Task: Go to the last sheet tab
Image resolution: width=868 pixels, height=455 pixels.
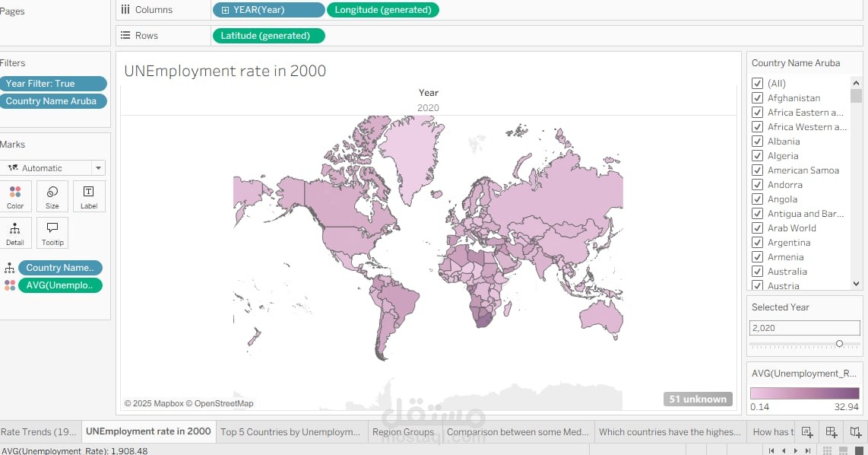Action: click(808, 450)
